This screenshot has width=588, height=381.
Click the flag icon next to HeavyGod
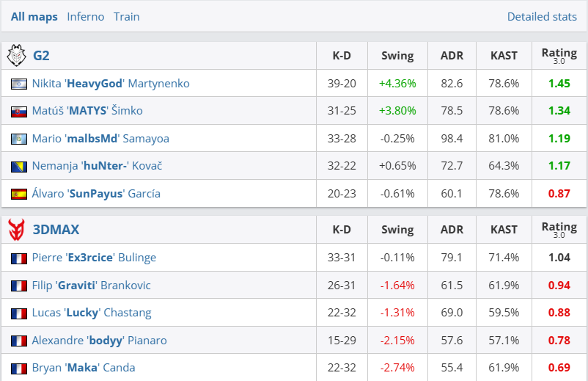[x=19, y=84]
